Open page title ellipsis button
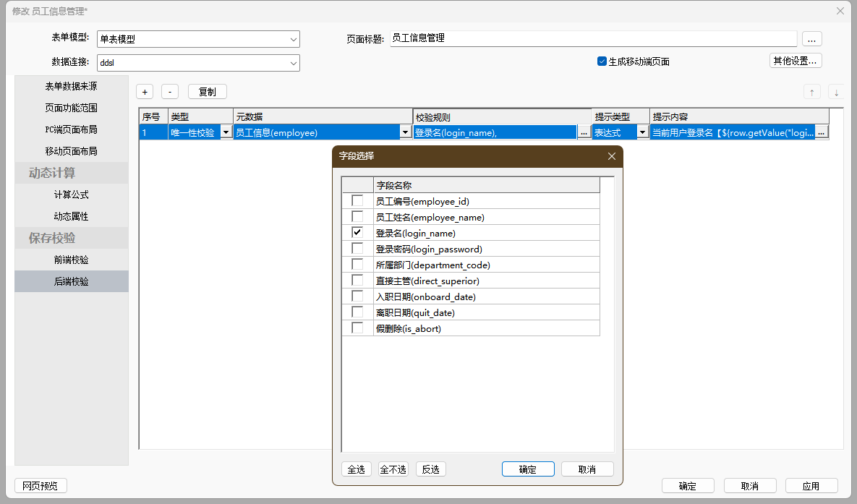857x504 pixels. coord(812,39)
